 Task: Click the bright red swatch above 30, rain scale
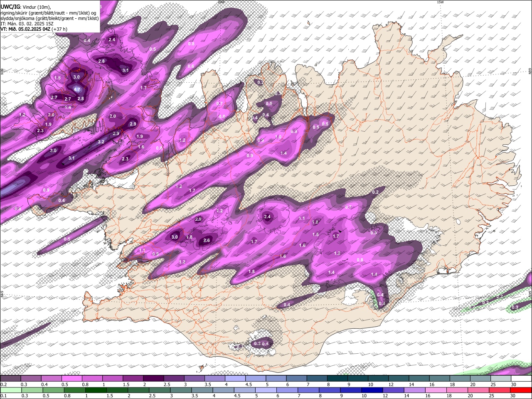tap(521, 390)
